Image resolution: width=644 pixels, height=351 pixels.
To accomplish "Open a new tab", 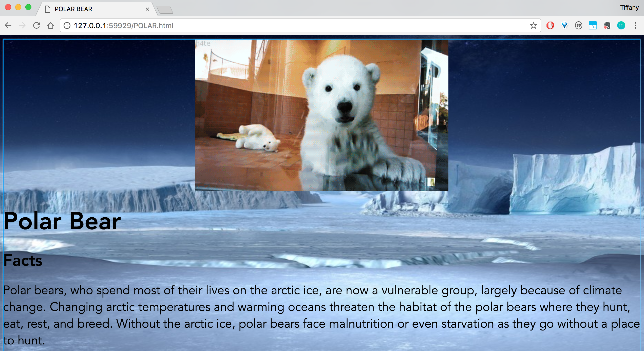I will 165,10.
